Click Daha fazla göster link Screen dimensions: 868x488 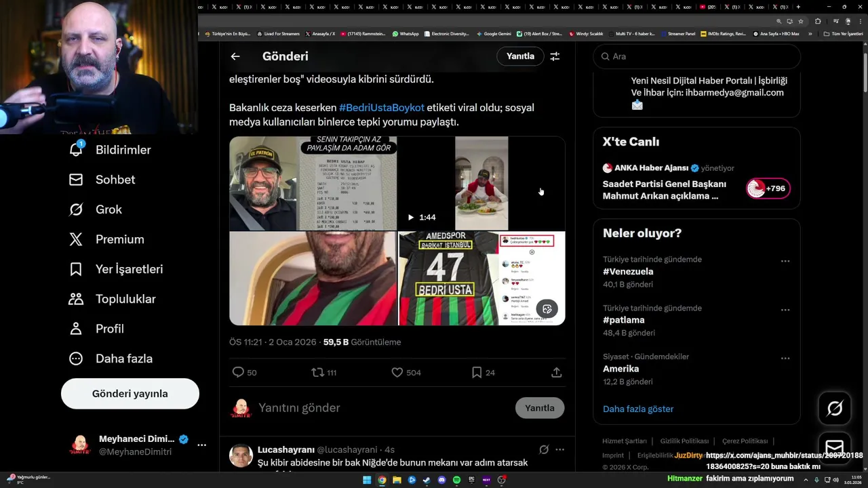(x=638, y=409)
